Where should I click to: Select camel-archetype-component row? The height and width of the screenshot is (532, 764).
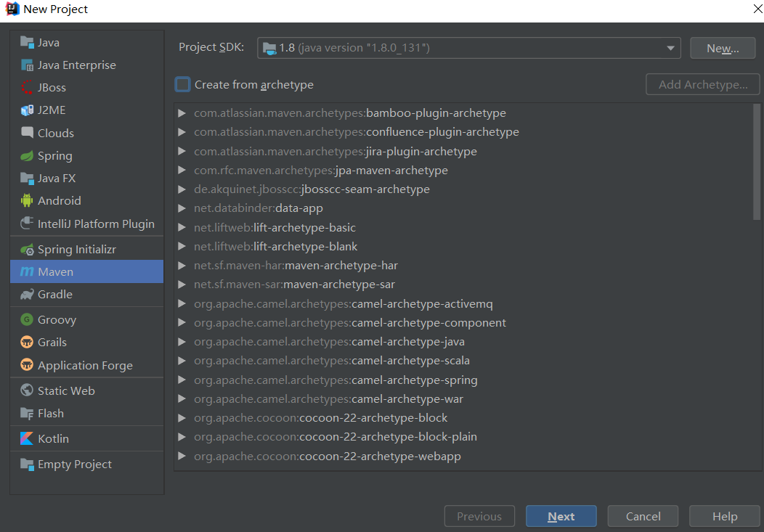463,323
